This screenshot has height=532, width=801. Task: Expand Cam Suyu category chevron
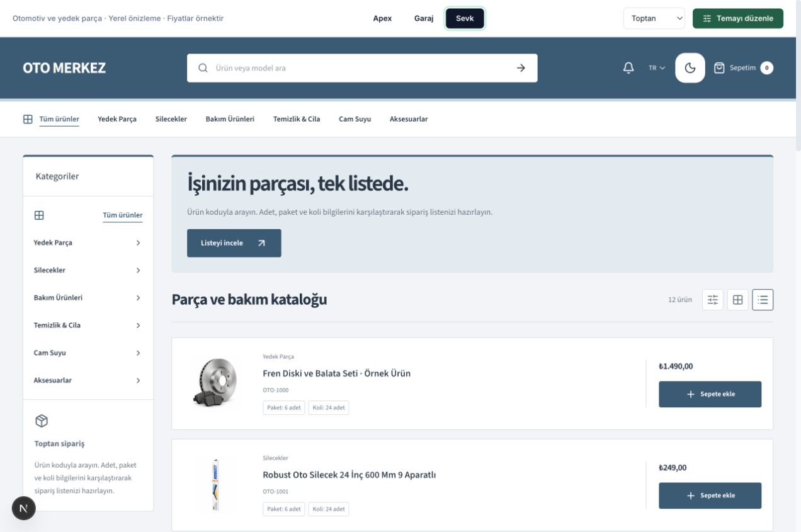pos(138,353)
